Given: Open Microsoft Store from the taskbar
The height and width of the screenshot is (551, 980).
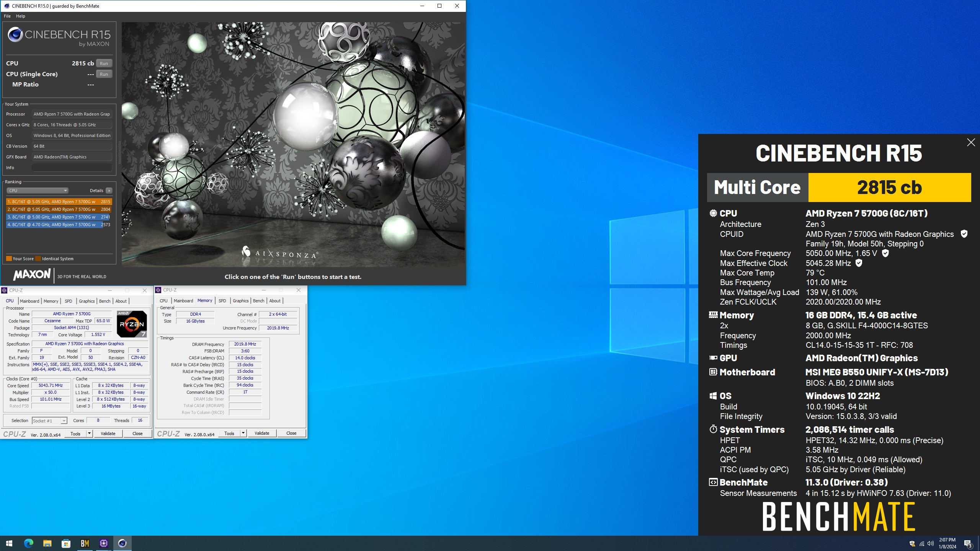Looking at the screenshot, I should point(66,543).
